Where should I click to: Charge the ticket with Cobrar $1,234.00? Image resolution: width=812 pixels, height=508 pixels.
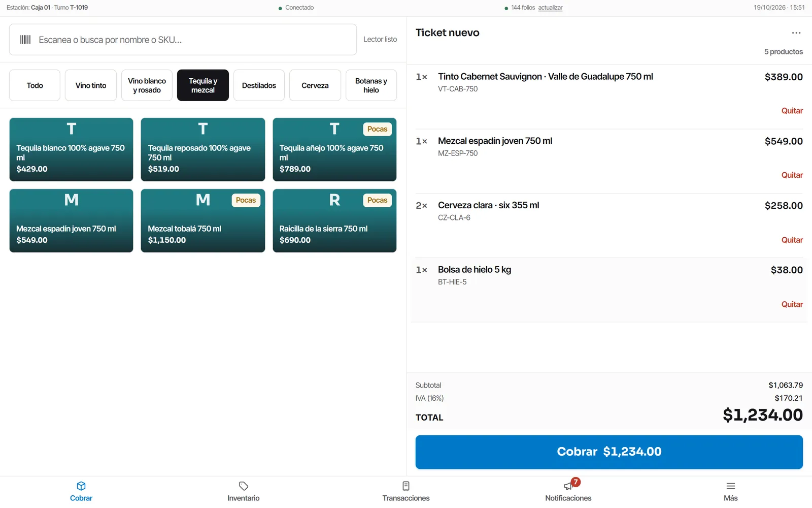[609, 452]
